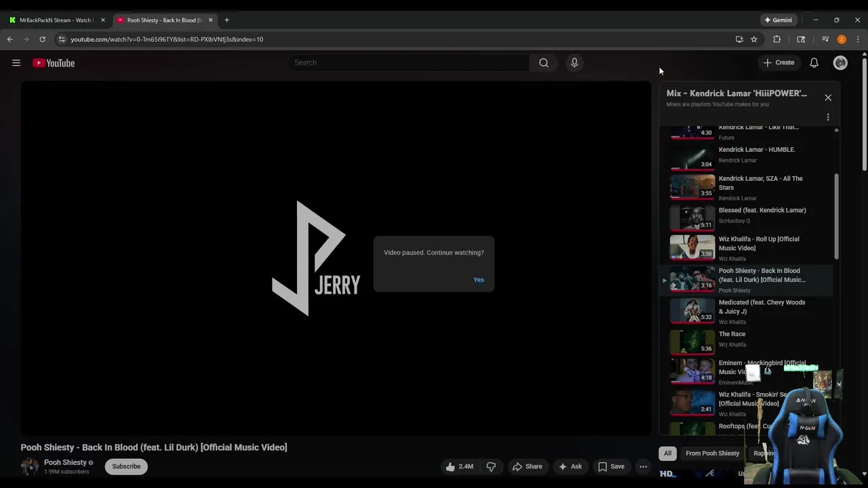Open Chrome extensions puzzle icon
868x488 pixels.
click(x=777, y=39)
